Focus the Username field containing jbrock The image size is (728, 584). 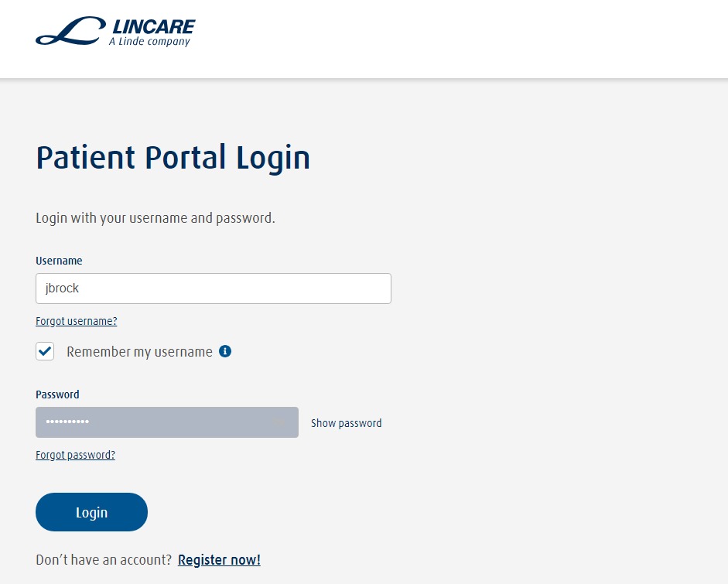(213, 289)
